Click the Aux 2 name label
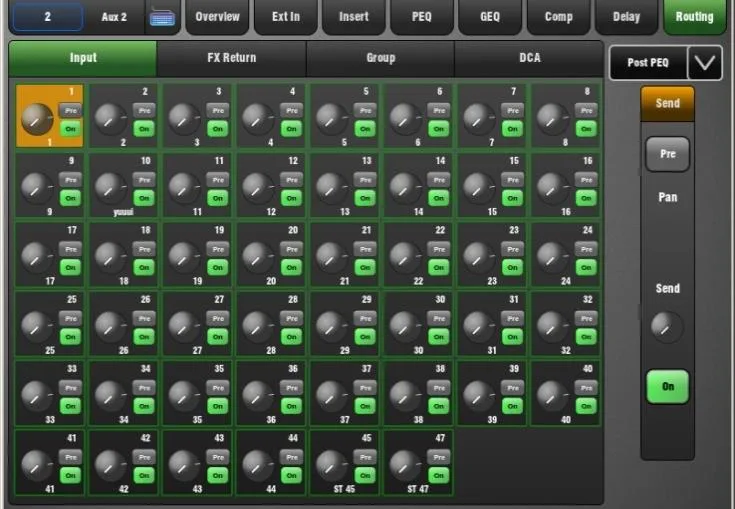The height and width of the screenshot is (509, 735). [x=114, y=17]
